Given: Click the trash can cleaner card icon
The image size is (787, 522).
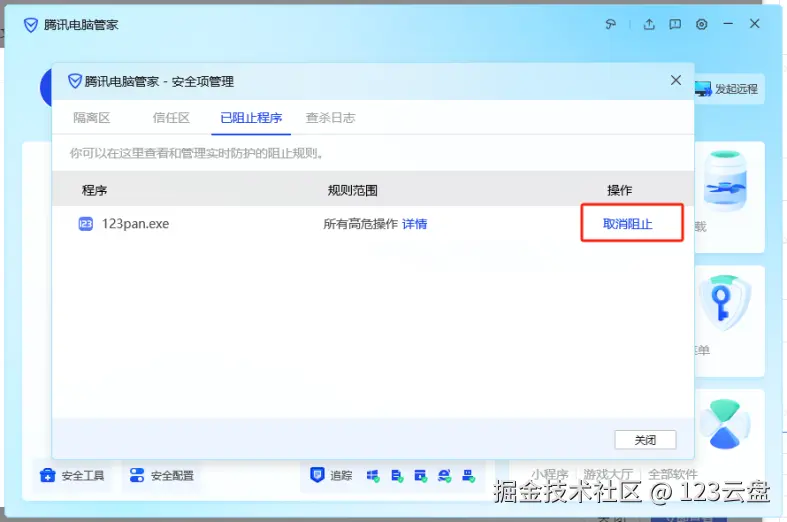Looking at the screenshot, I should tap(725, 181).
